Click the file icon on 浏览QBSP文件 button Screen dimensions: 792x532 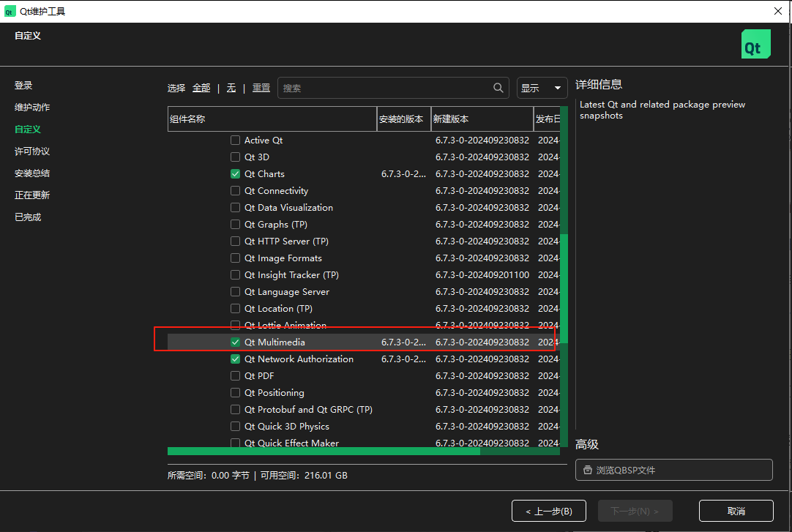(588, 470)
